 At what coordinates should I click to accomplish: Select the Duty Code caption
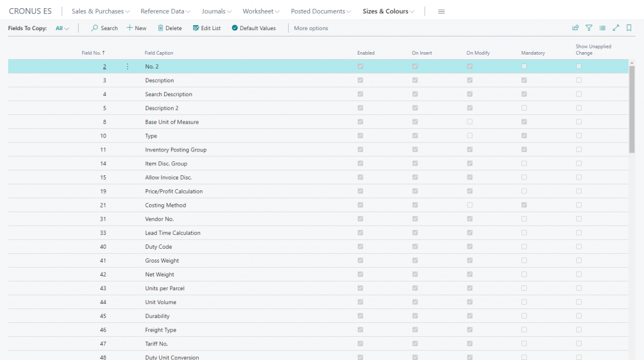click(158, 247)
